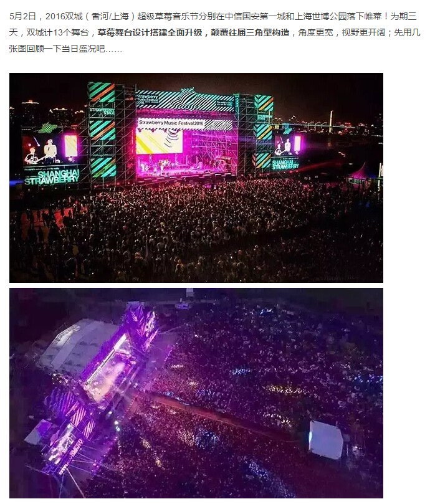The image size is (430, 504).
Task: Click the striped left scaffold tower
Action: 102,133
